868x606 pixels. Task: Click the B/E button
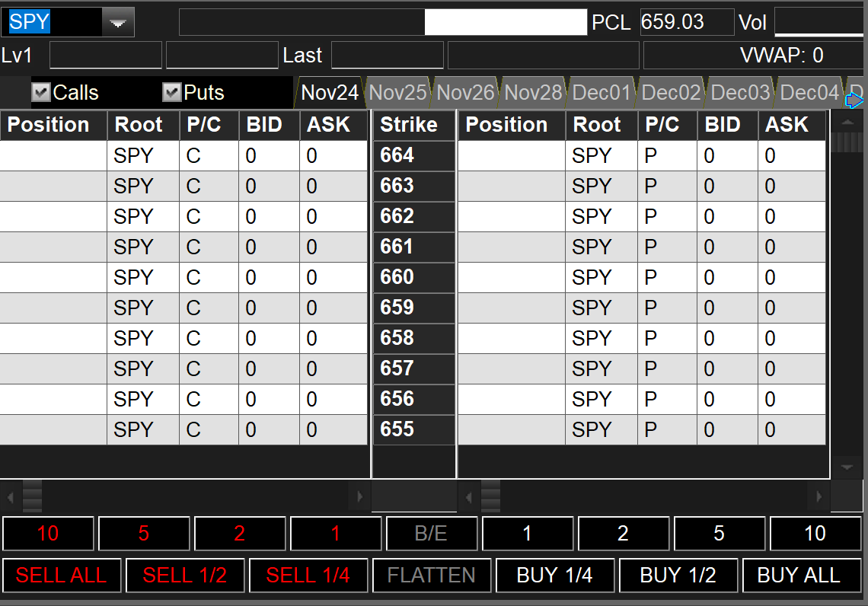click(432, 534)
